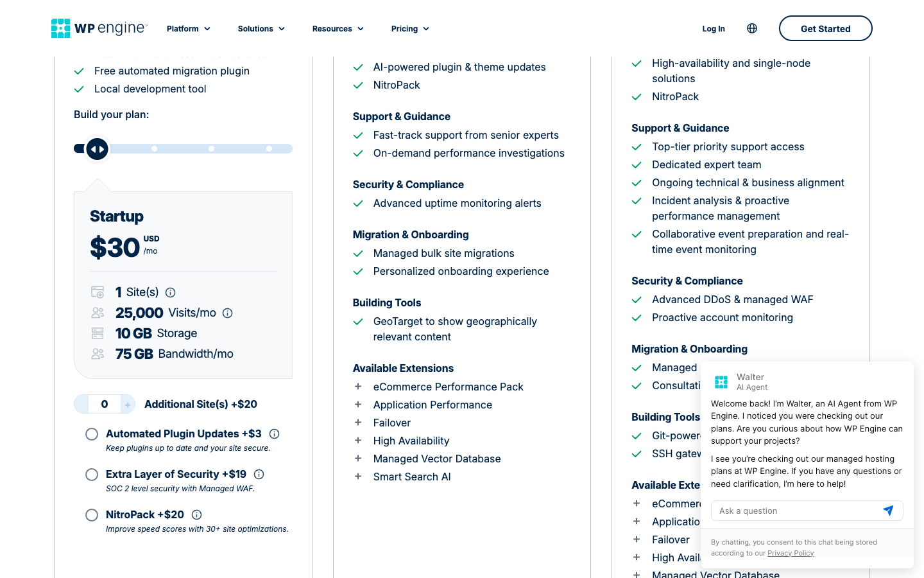Select the fourth stop on plan slider
The height and width of the screenshot is (578, 924).
[x=269, y=149]
